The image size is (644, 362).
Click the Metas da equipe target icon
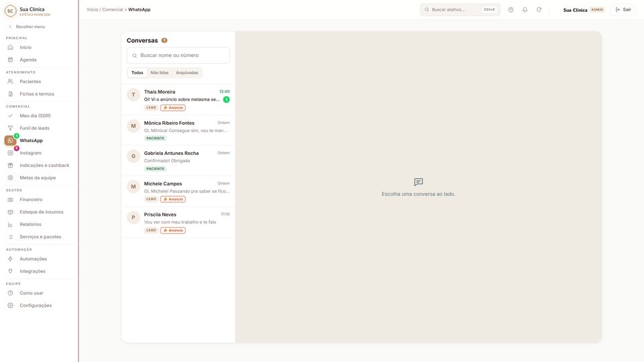[10, 177]
